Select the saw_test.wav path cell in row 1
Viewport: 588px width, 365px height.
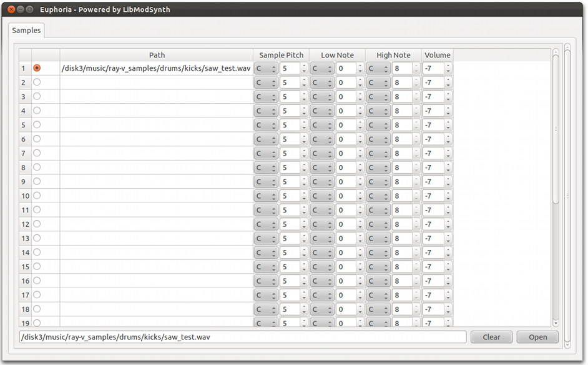[x=156, y=68]
